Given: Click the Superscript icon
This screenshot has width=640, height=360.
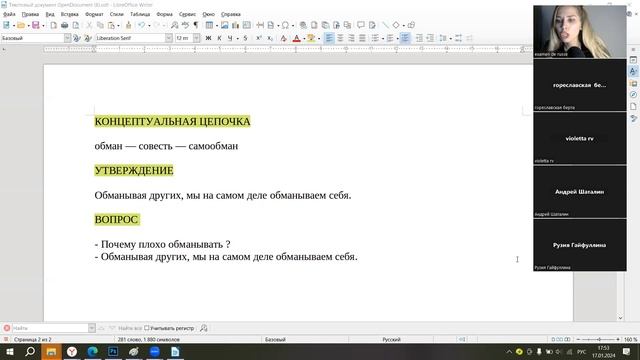Looking at the screenshot, I should pyautogui.click(x=259, y=38).
